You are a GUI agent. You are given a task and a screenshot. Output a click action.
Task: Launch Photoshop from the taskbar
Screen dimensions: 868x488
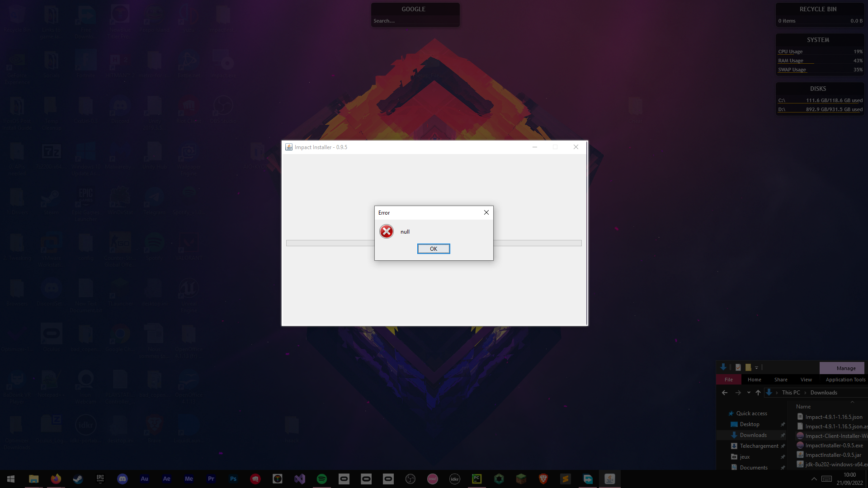(233, 479)
